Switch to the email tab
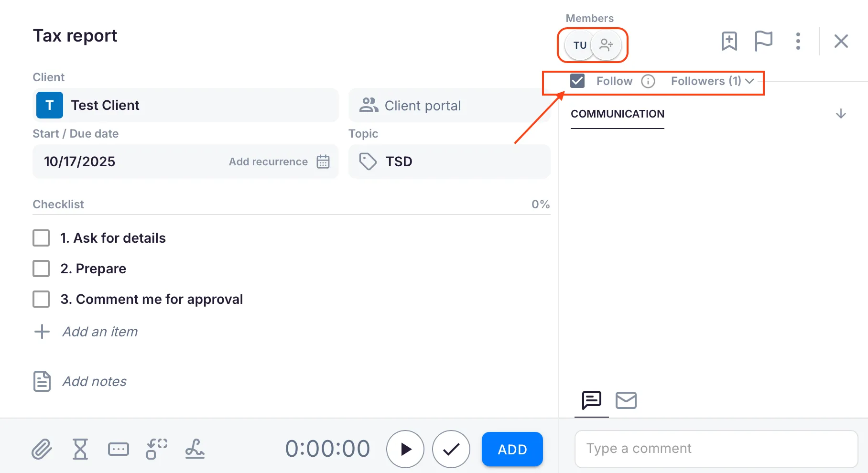Screen dimensions: 868x473 [x=626, y=400]
